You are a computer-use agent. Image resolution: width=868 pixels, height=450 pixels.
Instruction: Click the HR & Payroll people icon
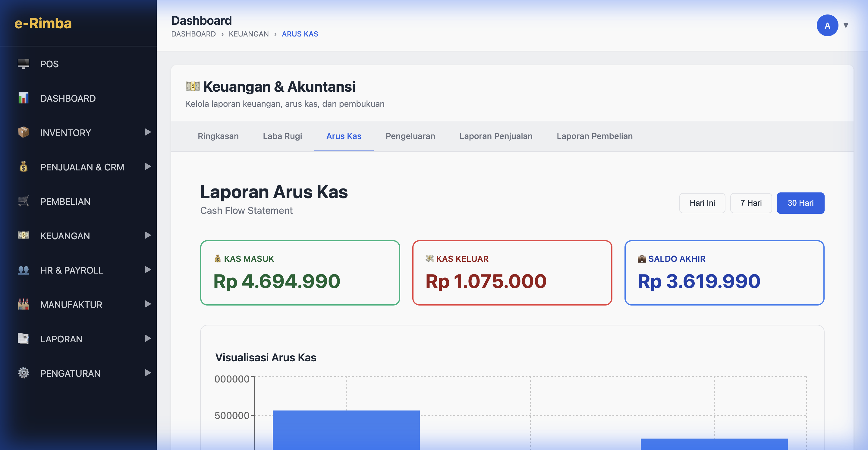tap(23, 270)
